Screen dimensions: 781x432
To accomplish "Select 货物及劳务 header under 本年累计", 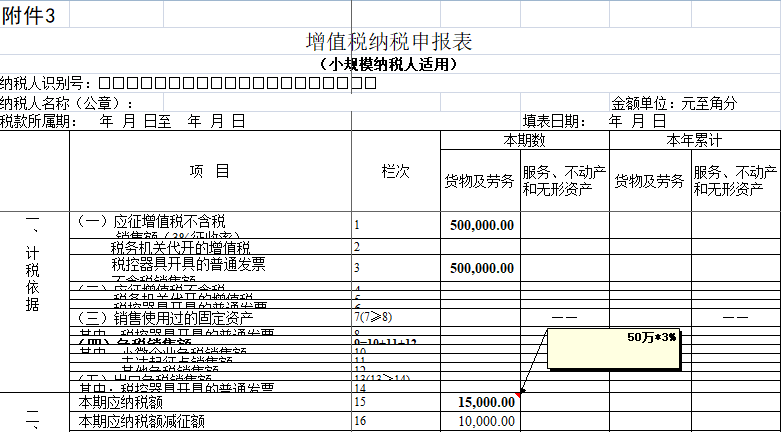I will [x=650, y=180].
